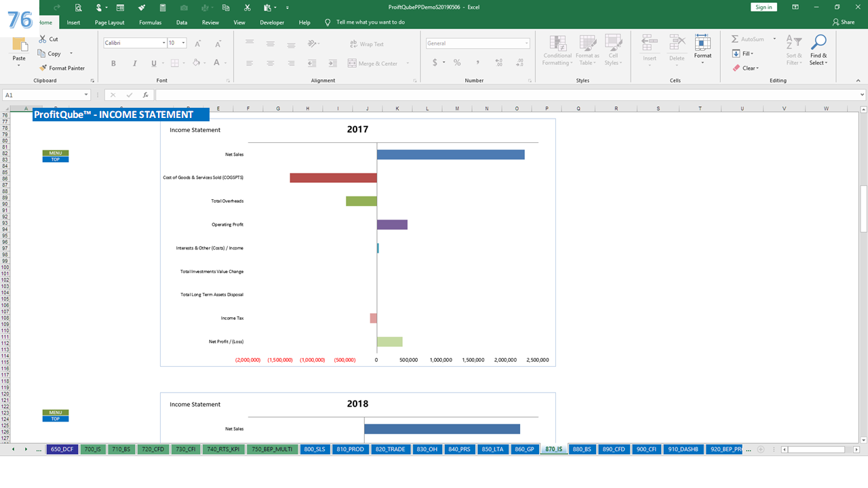Open Conditional Formatting menu
Viewport: 868px width, 488px height.
tap(557, 51)
